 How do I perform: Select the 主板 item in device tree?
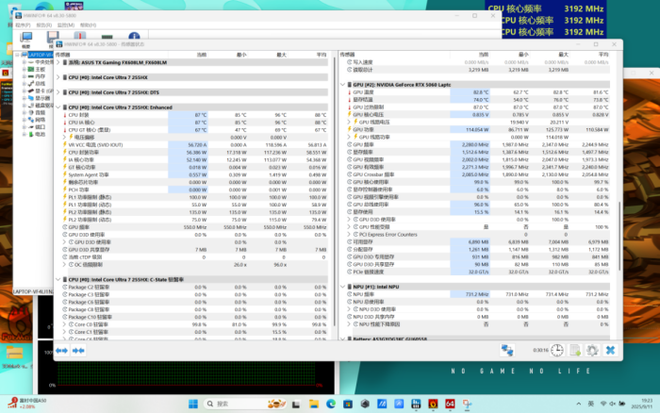[x=40, y=69]
